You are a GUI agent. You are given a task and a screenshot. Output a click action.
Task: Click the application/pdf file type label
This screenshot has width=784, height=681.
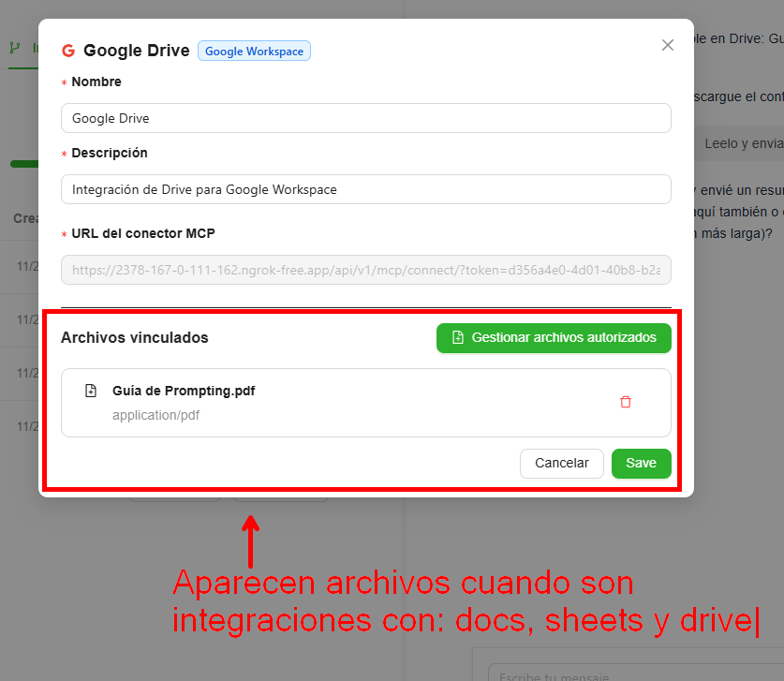[x=155, y=415]
